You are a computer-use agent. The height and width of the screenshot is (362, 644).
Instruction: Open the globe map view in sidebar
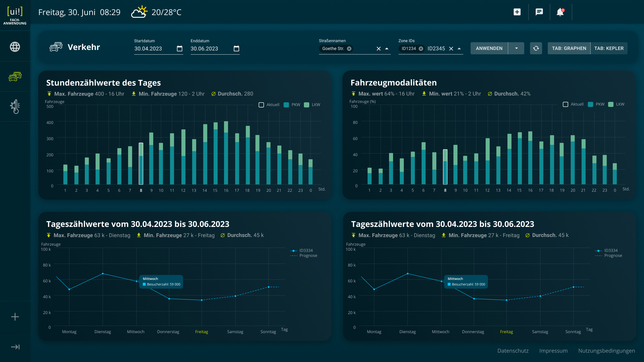(x=15, y=47)
